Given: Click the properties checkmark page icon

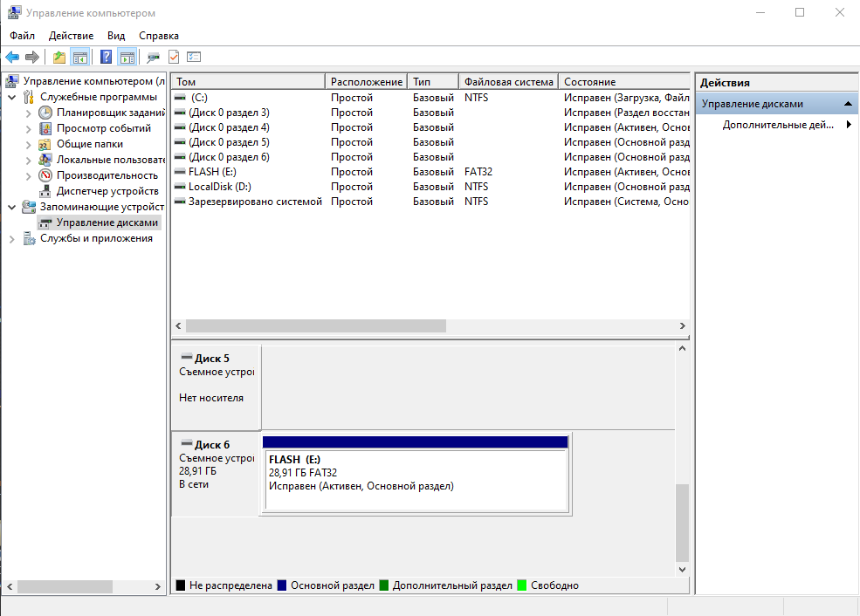Looking at the screenshot, I should (174, 58).
